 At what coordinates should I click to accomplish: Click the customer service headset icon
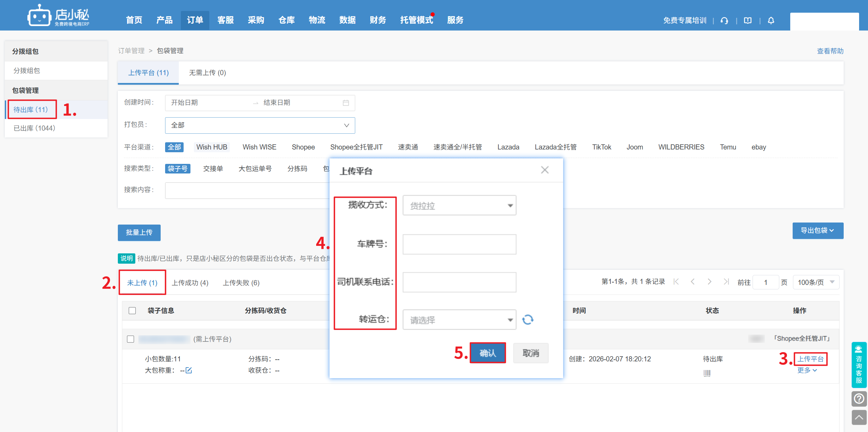tap(724, 21)
